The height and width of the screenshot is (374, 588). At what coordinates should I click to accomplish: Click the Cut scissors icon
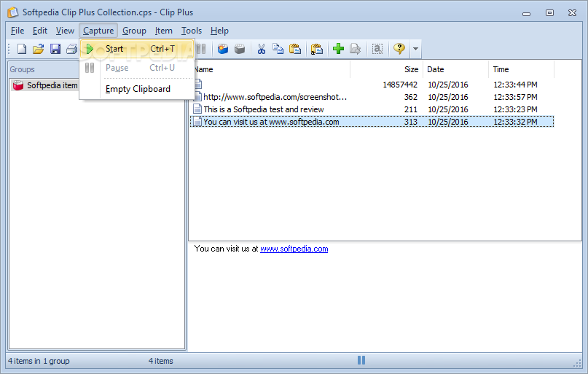(262, 49)
